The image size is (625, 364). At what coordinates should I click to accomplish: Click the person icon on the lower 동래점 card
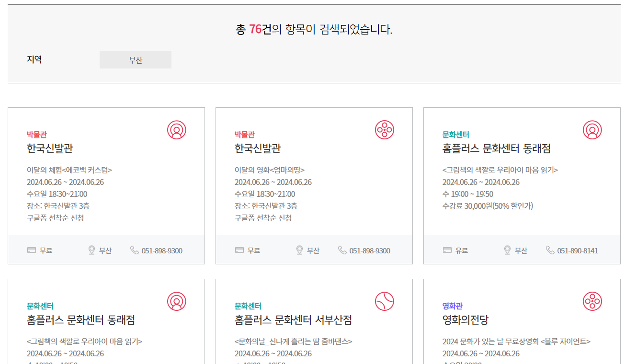click(177, 301)
